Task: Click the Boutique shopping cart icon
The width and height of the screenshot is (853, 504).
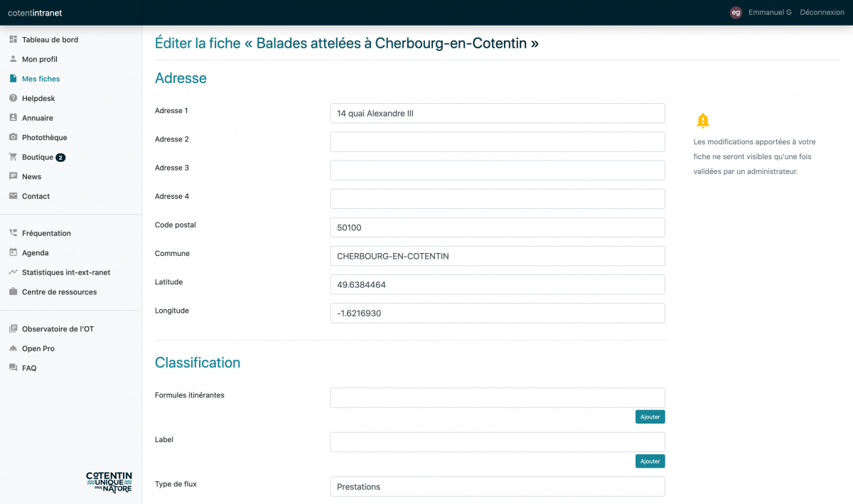Action: tap(13, 157)
